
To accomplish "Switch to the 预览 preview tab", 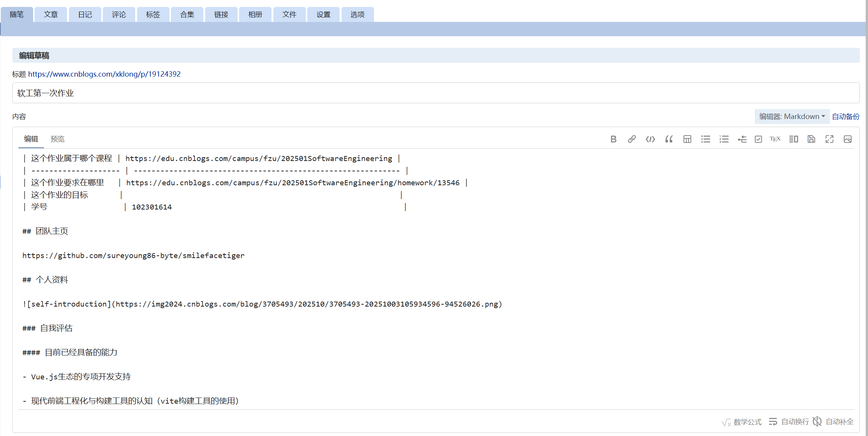I will 57,139.
